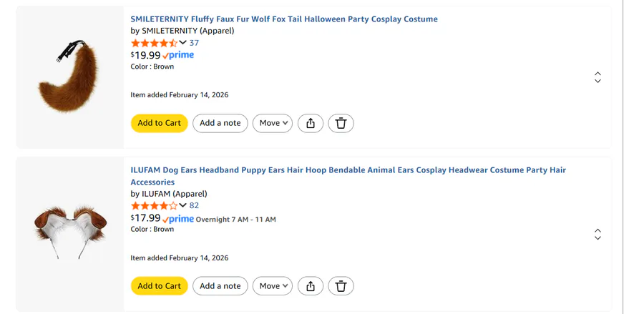Open the SMILETERNITY Fluffy Faux Fur Tail title link
The image size is (644, 314).
(x=283, y=19)
